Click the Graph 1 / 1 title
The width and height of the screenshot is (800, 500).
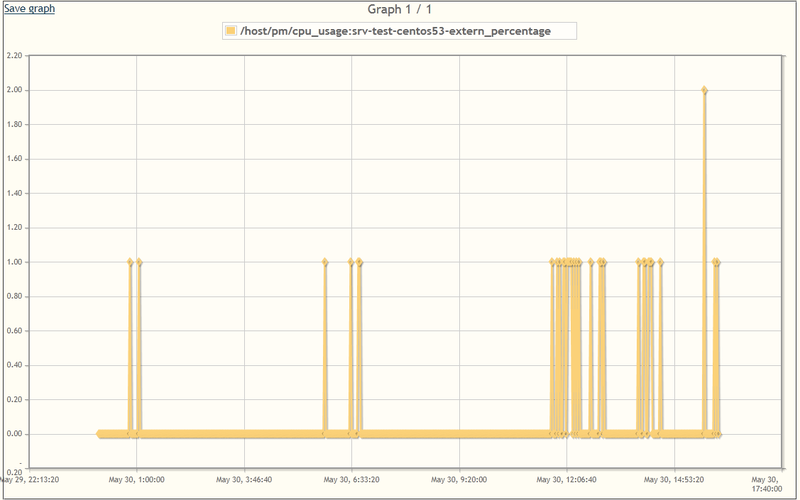point(400,9)
